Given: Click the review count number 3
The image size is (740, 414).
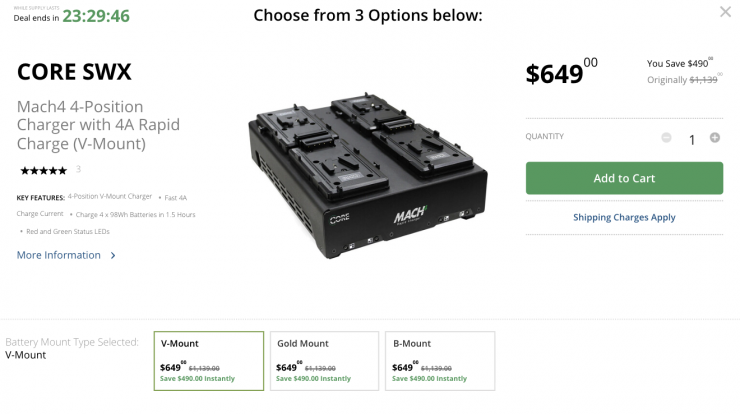Looking at the screenshot, I should point(78,170).
